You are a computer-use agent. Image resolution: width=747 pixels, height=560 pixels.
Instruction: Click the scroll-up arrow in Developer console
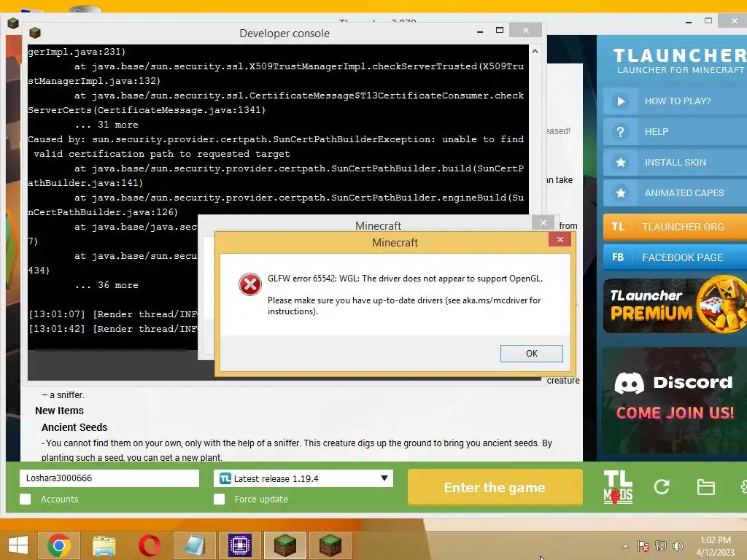coord(535,51)
